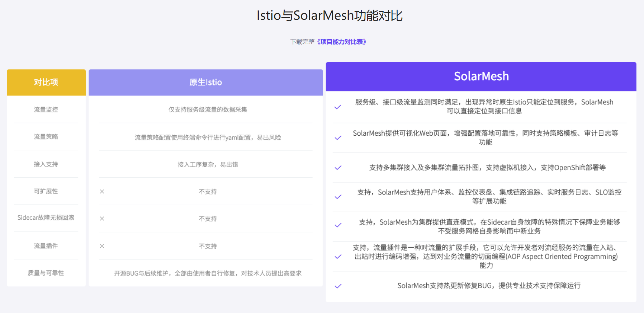Click the yellow 对比项 header
The height and width of the screenshot is (313, 644).
pos(46,83)
